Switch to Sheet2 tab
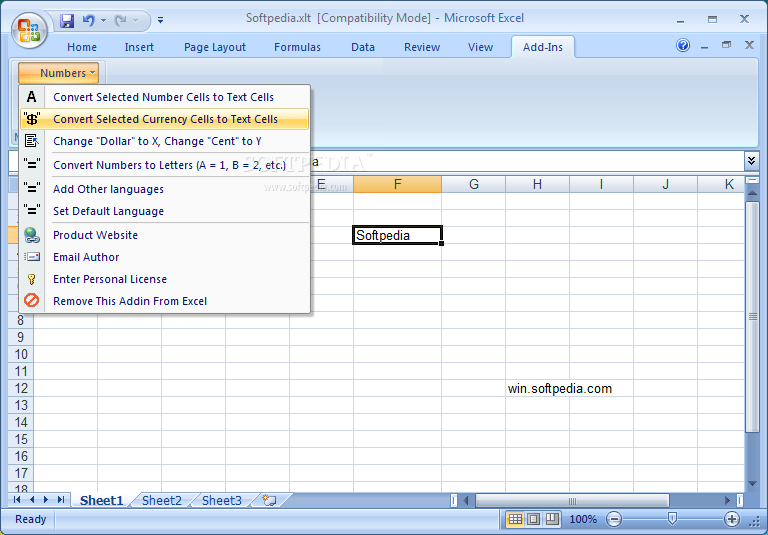Viewport: 768px width, 535px height. pyautogui.click(x=162, y=500)
